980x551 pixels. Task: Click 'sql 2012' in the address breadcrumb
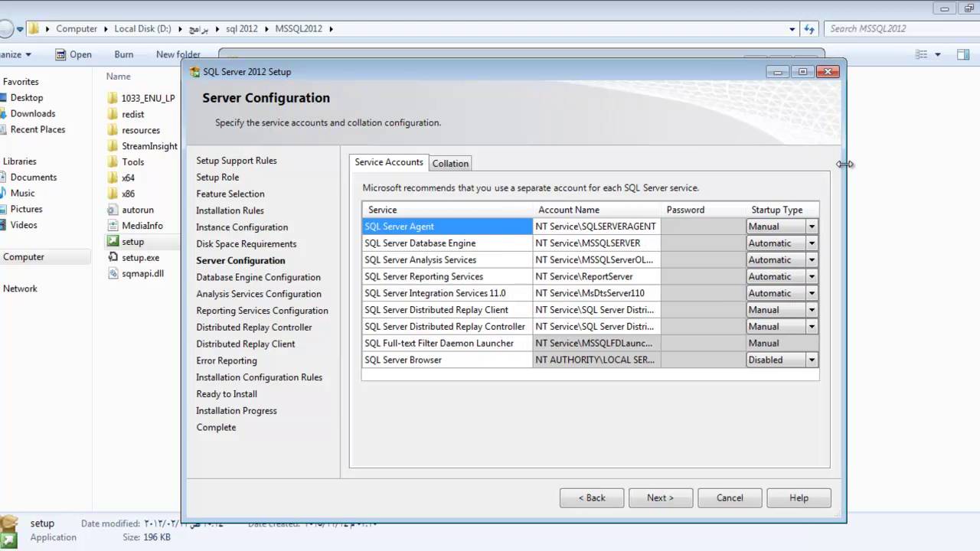point(242,29)
